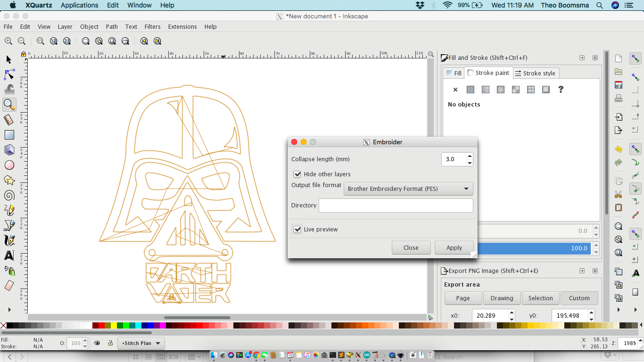
Task: Open the Path menu
Action: (112, 26)
